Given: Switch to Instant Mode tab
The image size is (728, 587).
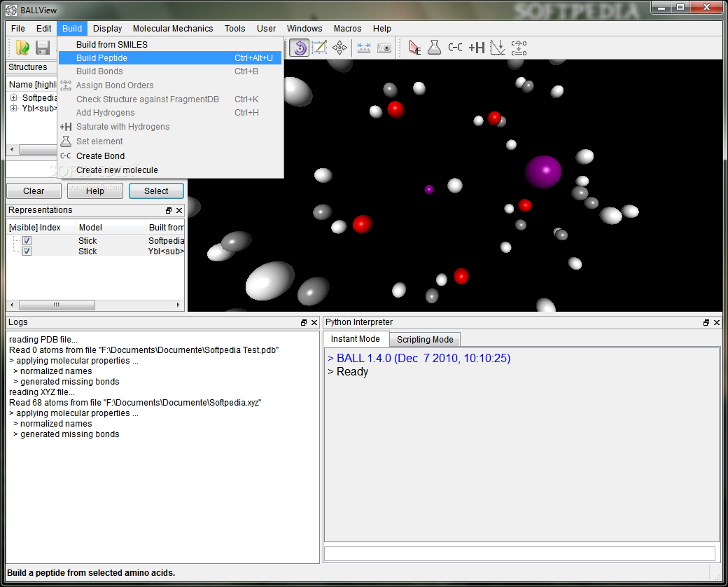Looking at the screenshot, I should click(355, 339).
